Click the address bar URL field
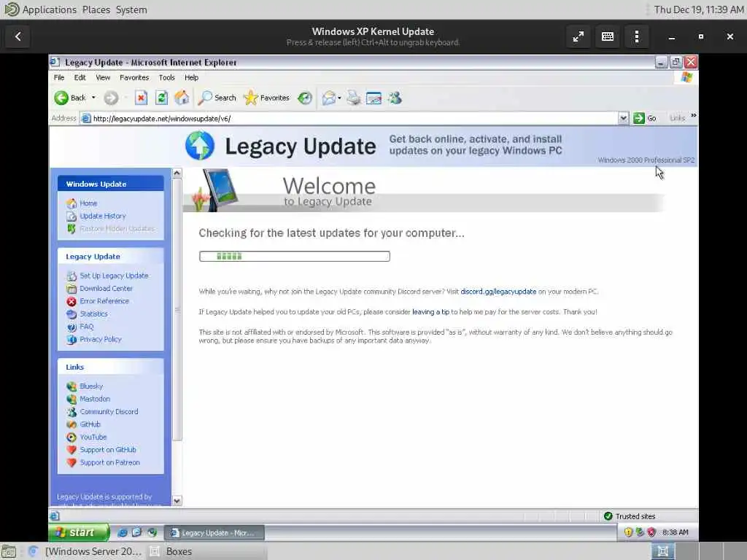The width and height of the screenshot is (747, 560). click(x=350, y=119)
